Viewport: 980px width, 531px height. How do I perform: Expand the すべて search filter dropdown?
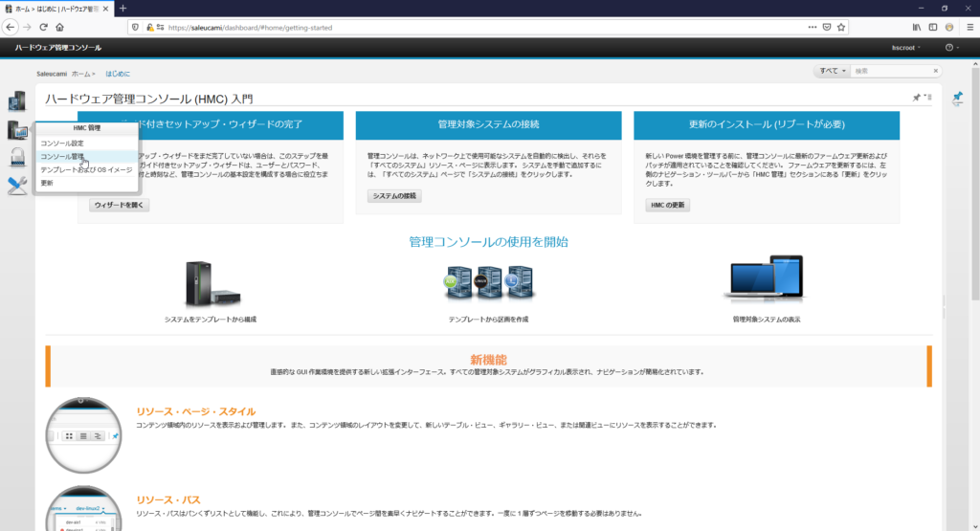831,71
